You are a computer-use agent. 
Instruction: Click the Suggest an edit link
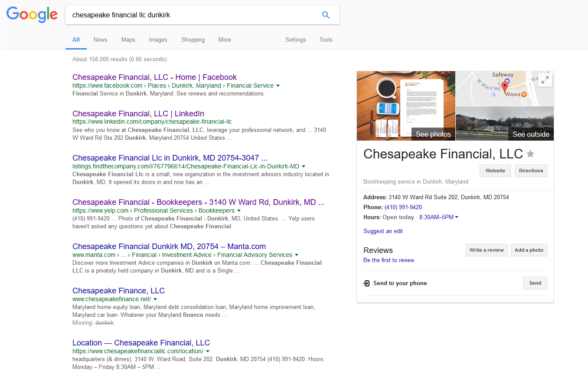(x=383, y=231)
